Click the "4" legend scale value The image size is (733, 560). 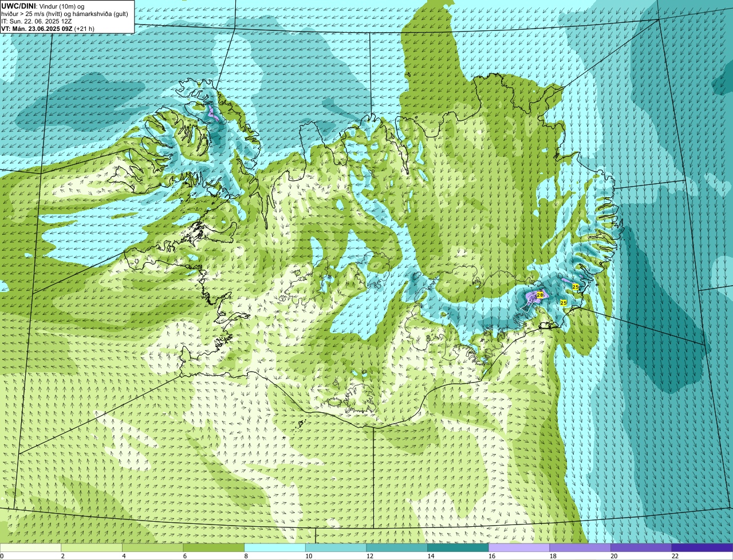(124, 556)
